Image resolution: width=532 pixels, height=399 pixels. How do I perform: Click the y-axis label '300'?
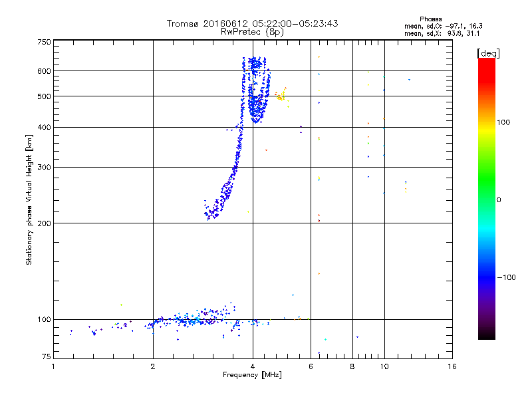[x=44, y=168]
